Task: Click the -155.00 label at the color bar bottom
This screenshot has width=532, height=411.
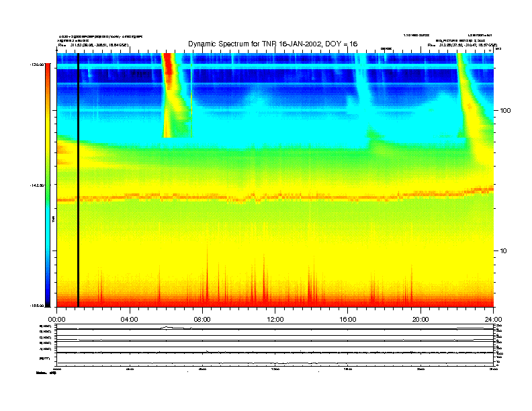Action: click(x=38, y=306)
